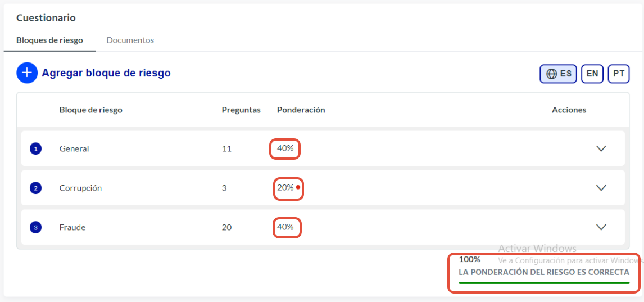Image resolution: width=644 pixels, height=302 pixels.
Task: Switch language to EN
Action: [592, 74]
